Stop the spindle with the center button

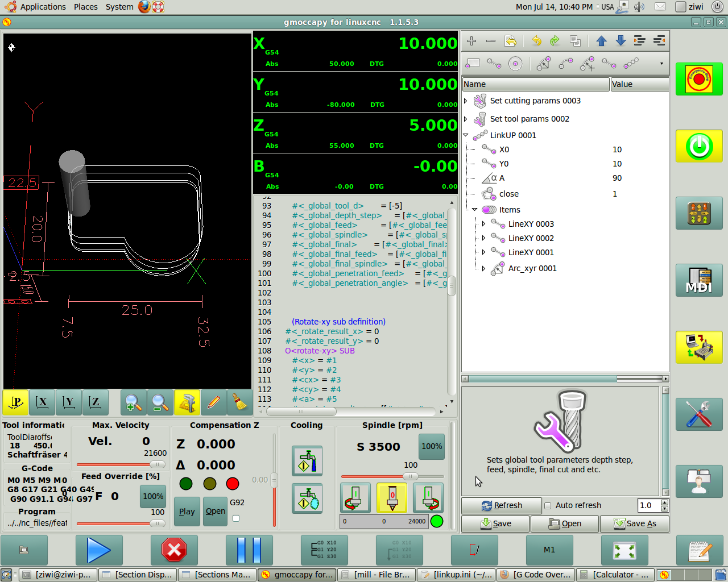pos(392,498)
